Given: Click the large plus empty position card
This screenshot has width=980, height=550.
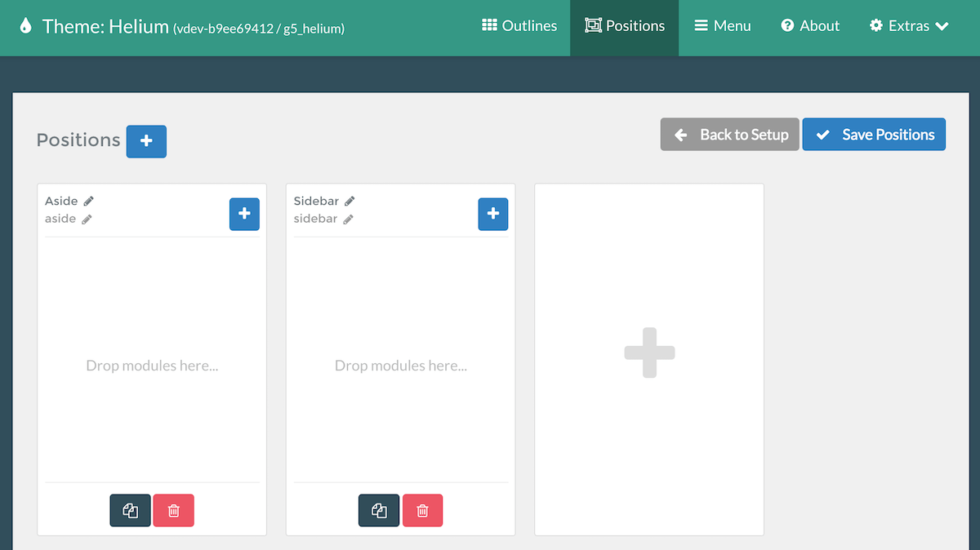Looking at the screenshot, I should point(649,353).
